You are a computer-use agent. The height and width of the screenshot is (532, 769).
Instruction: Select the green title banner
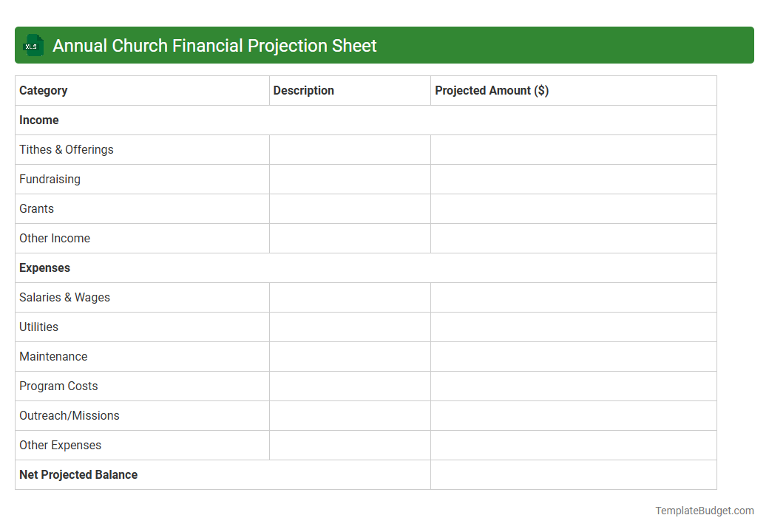(384, 45)
